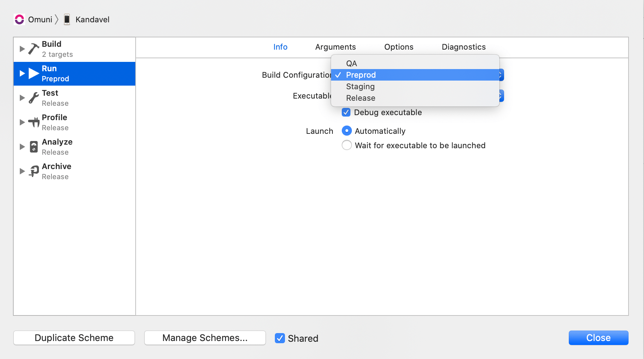The width and height of the screenshot is (644, 359).
Task: Click the Duplicate Scheme button
Action: point(74,338)
